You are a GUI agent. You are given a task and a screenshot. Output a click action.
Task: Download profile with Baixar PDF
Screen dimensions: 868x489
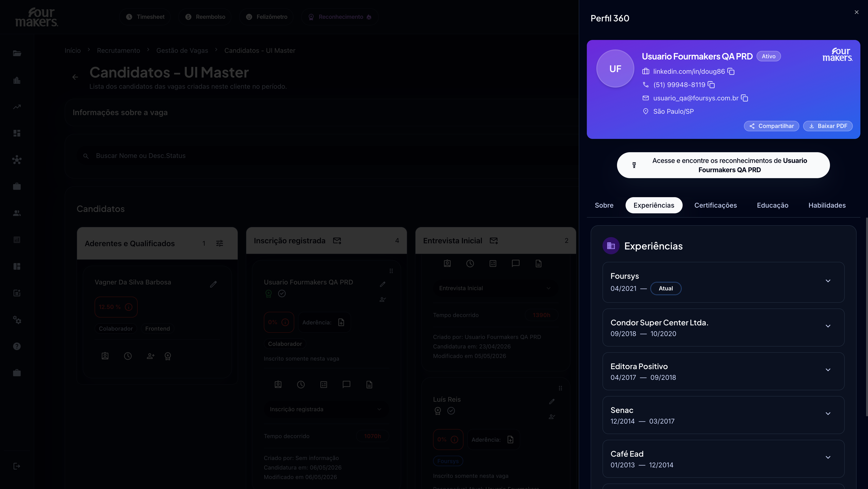point(828,126)
